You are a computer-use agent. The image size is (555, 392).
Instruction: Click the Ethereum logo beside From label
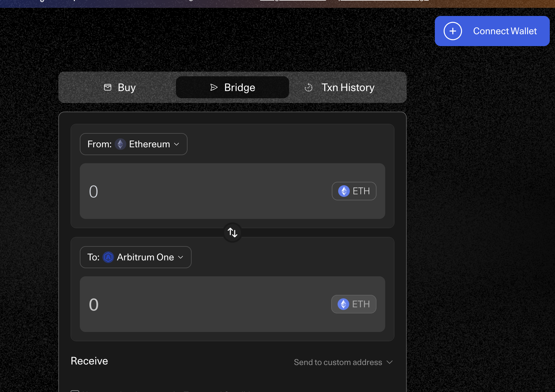tap(120, 144)
